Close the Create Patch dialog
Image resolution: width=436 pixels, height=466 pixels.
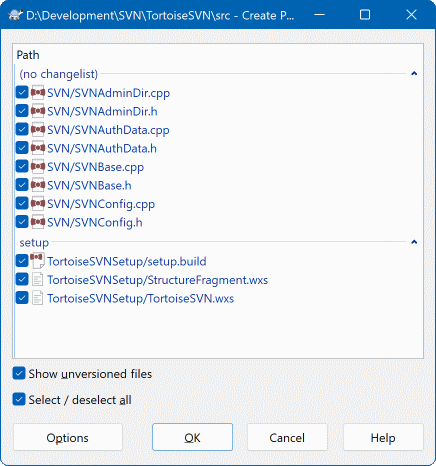point(411,15)
